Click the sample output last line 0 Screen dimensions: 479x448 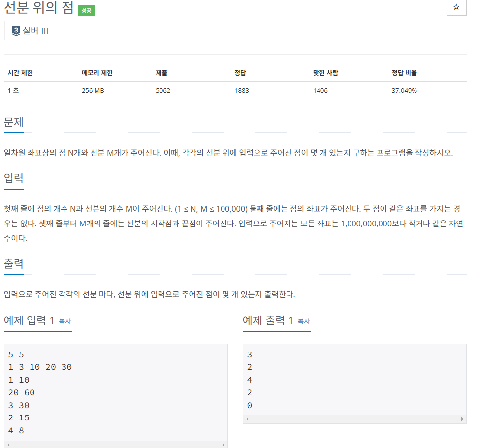[249, 405]
